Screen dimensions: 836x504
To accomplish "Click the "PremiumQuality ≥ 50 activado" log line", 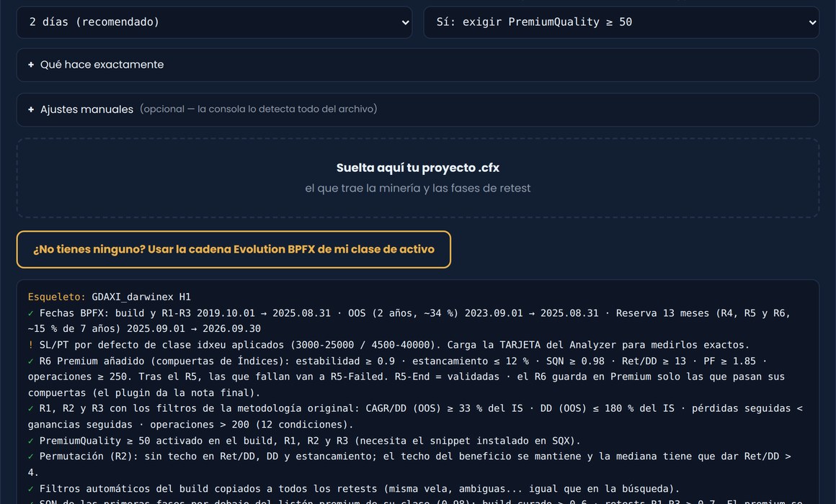I will (304, 441).
